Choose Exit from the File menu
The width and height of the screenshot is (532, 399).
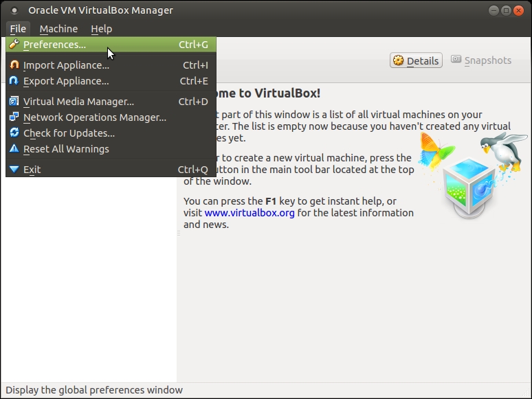coord(111,169)
